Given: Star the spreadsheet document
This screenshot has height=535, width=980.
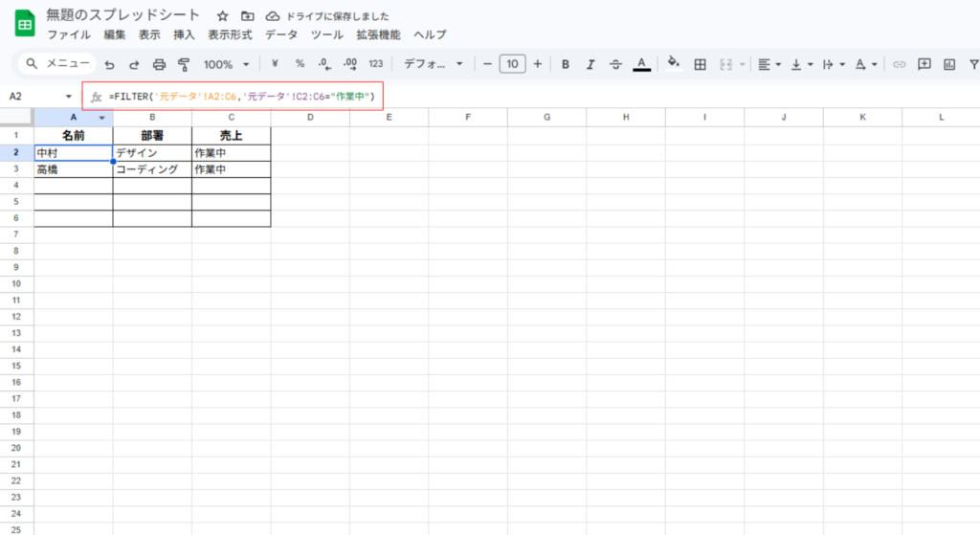Looking at the screenshot, I should (222, 16).
